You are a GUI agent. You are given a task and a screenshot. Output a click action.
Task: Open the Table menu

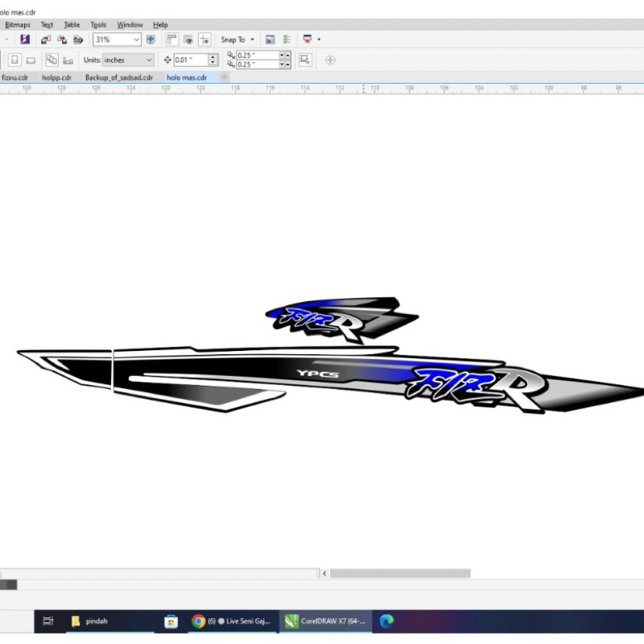click(72, 25)
